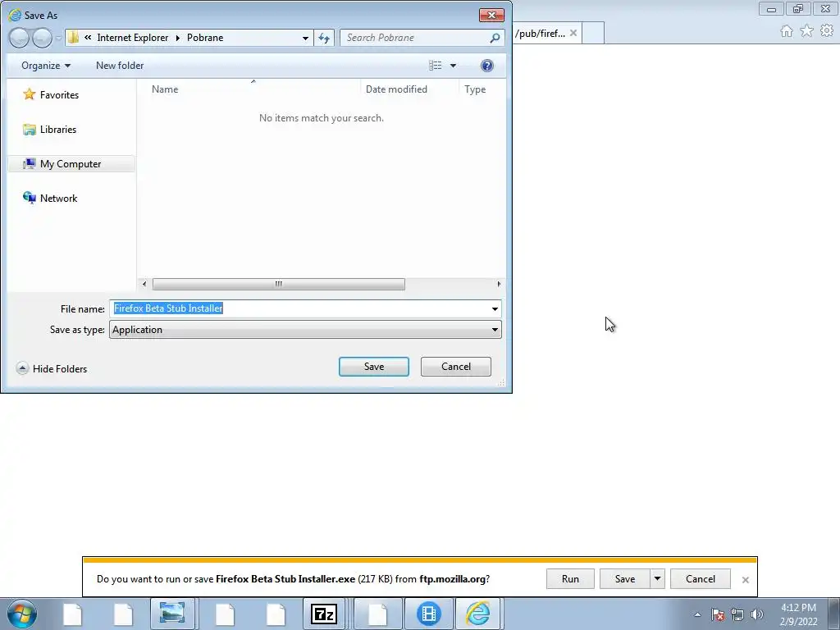Dismiss the download notification bar
This screenshot has width=840, height=630.
745,580
